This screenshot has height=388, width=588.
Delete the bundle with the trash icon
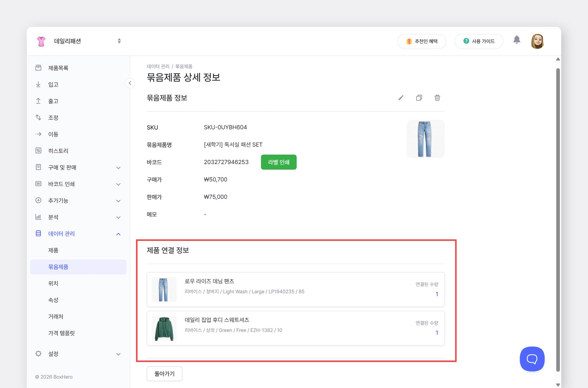437,98
